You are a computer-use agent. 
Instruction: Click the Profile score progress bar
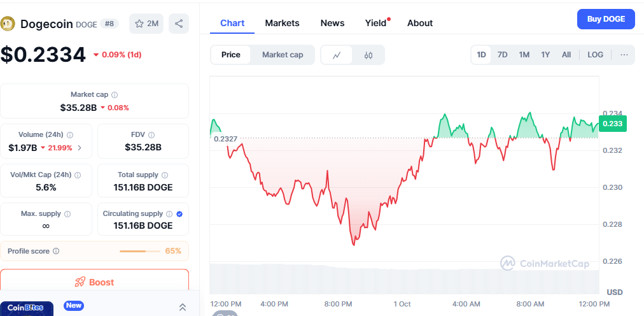(x=140, y=251)
